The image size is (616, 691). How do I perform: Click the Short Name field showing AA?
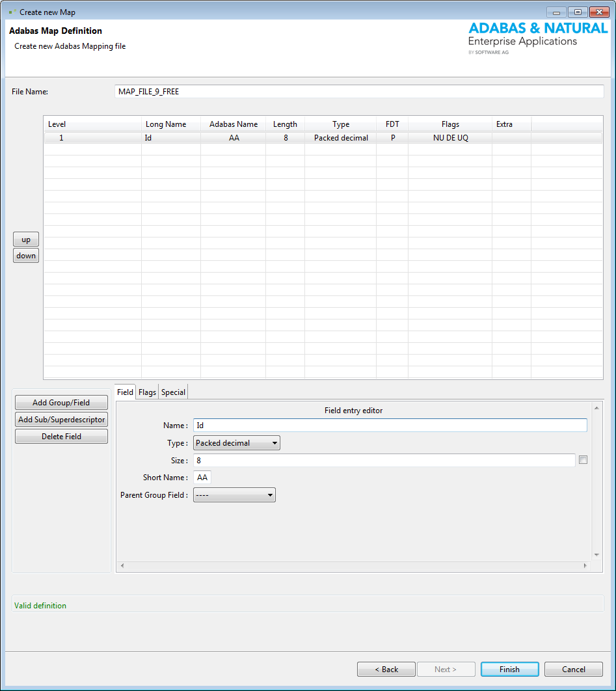202,477
